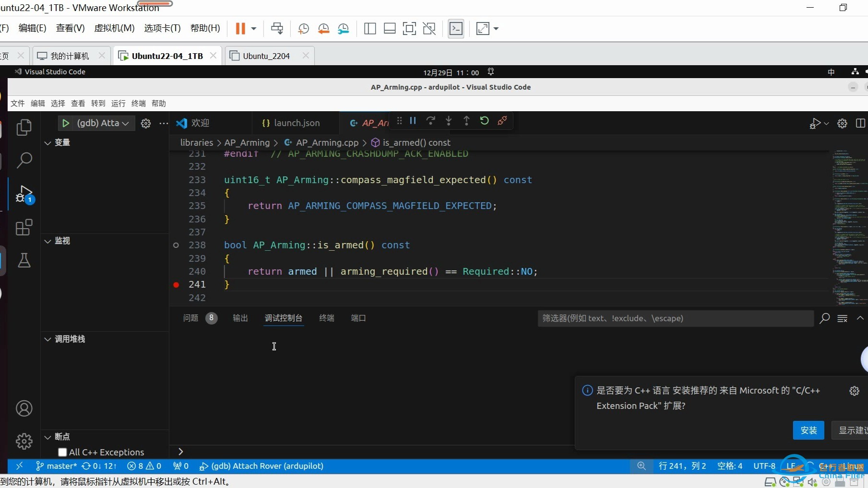Collapse the 监视 section
The width and height of the screenshot is (868, 488).
[x=48, y=241]
